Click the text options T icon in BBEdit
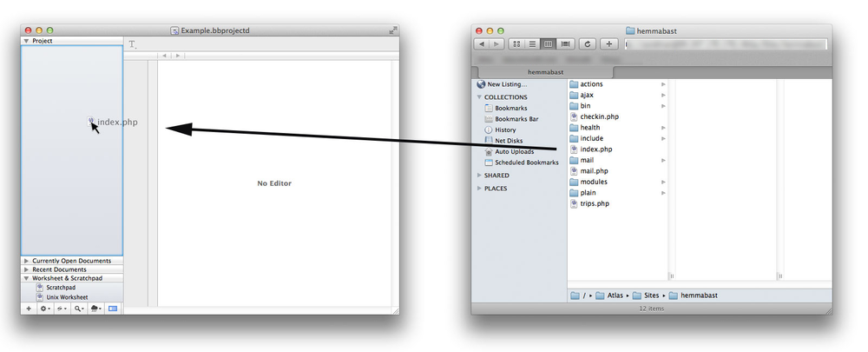The image size is (868, 352). [x=132, y=45]
